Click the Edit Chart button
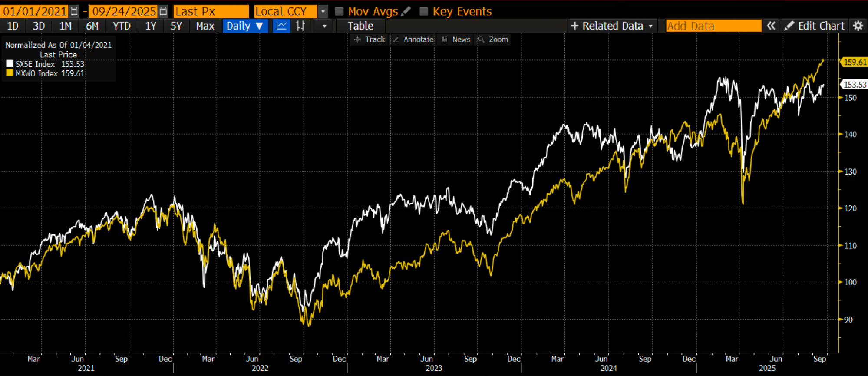The width and height of the screenshot is (868, 376). 815,26
